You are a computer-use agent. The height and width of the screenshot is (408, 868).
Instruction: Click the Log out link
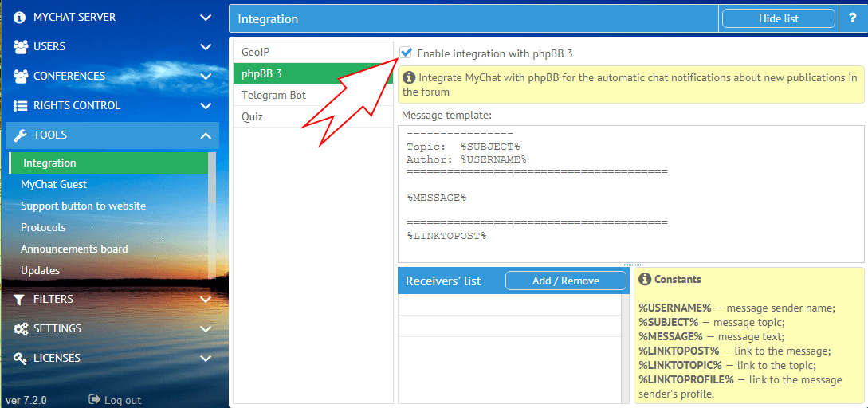[115, 400]
